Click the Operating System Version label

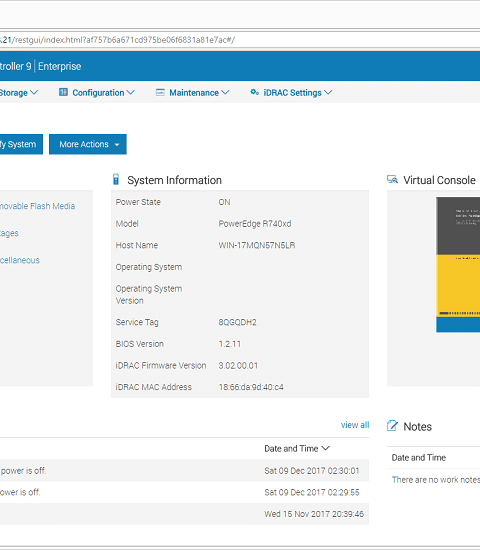pyautogui.click(x=149, y=295)
